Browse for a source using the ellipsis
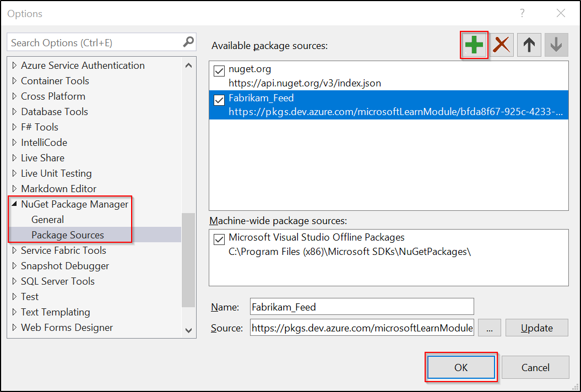 coord(489,328)
